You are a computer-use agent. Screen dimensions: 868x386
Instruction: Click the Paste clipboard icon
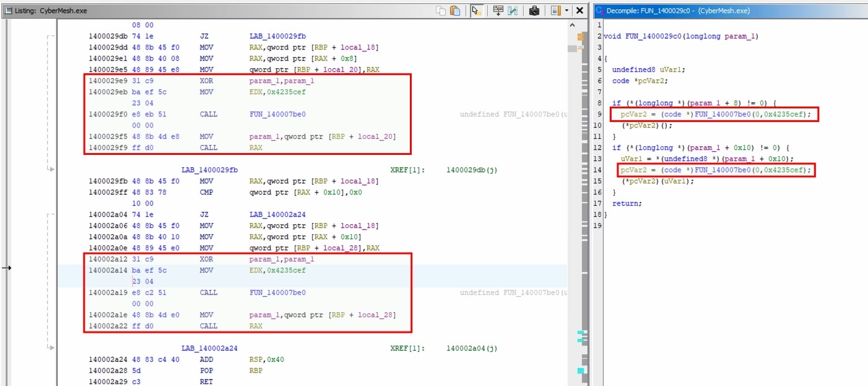tap(455, 11)
